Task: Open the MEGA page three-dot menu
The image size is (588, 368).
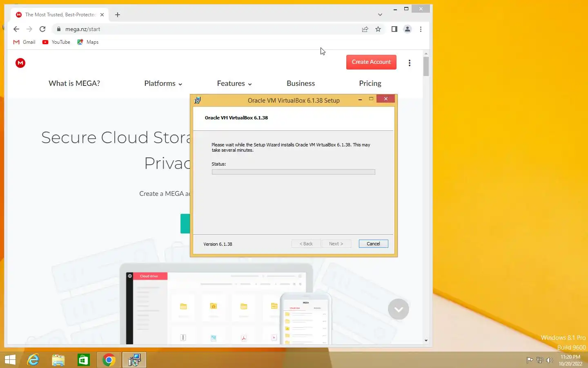Action: (410, 63)
